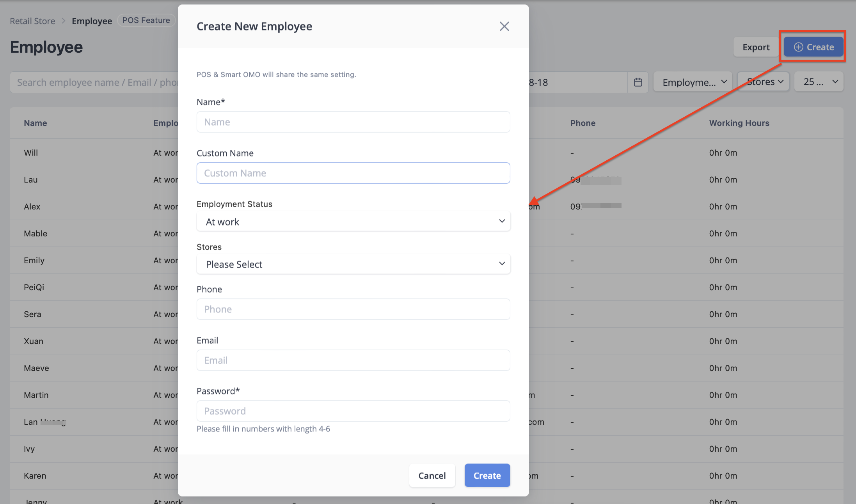Click the Phone input field
This screenshot has width=856, height=504.
coord(353,309)
